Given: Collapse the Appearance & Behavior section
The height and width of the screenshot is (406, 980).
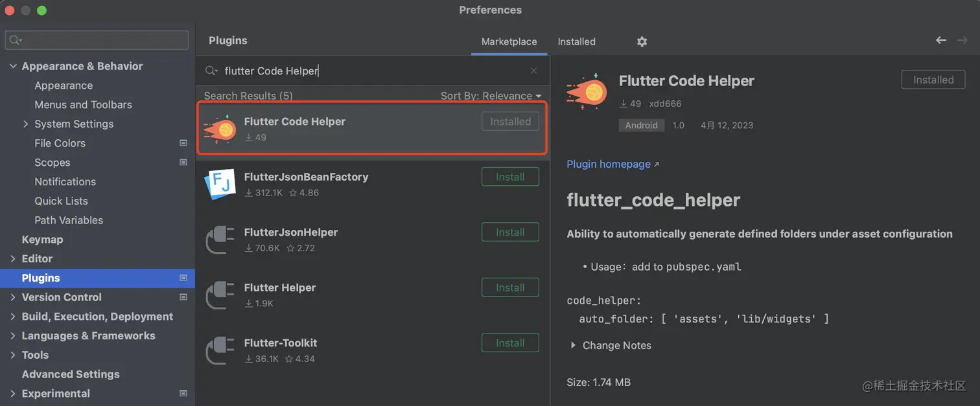Looking at the screenshot, I should (13, 66).
